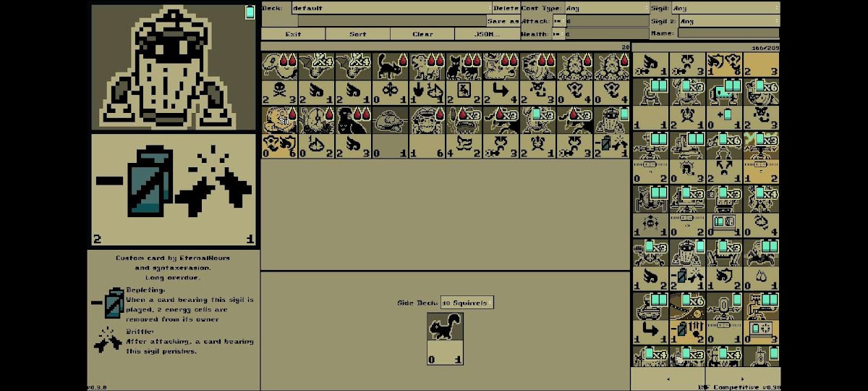Click the squirrel side deck card

(x=445, y=339)
